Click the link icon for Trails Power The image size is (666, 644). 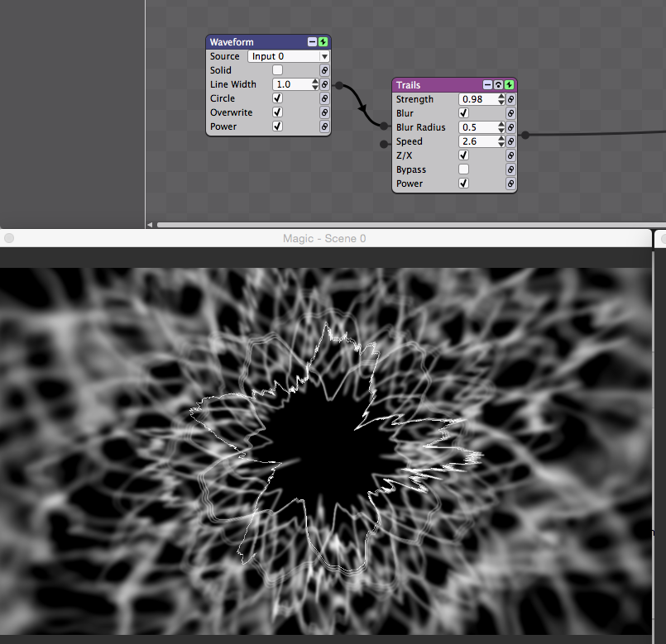coord(511,183)
